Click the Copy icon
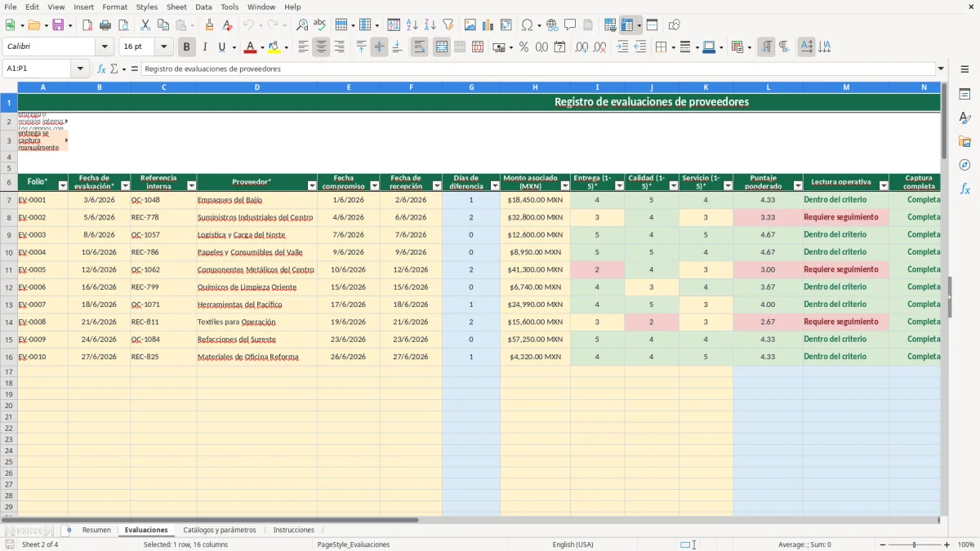Viewport: 980px width, 551px height. tap(163, 25)
